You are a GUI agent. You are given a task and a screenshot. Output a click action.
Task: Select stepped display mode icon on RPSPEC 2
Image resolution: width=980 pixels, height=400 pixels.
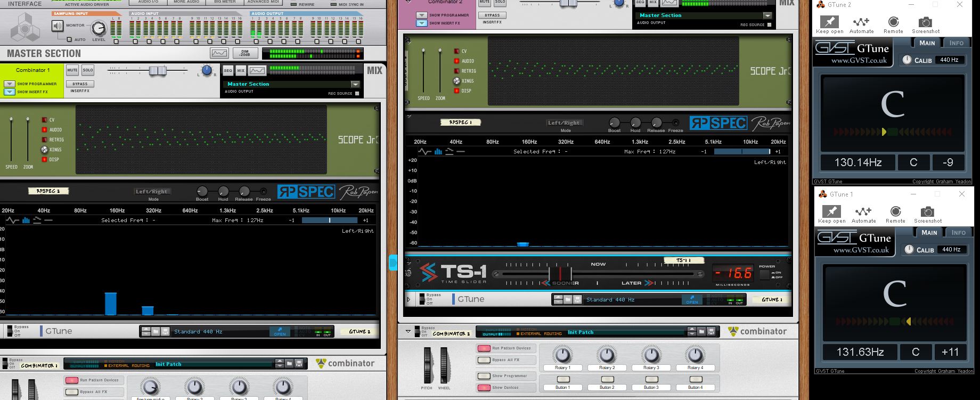[37, 220]
